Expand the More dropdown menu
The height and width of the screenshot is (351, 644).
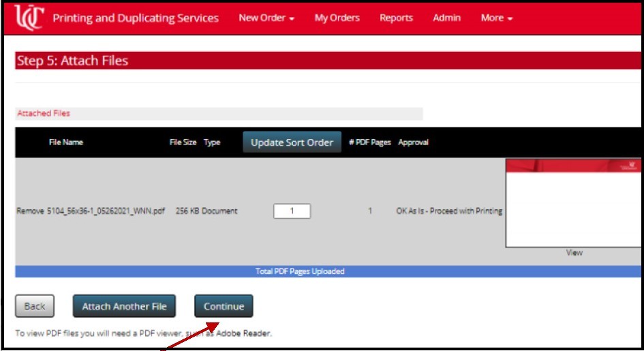(496, 18)
